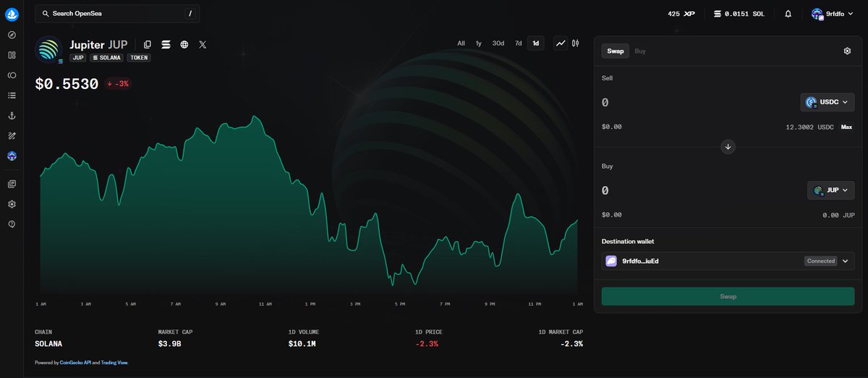Click the Jupiter token logo
The image size is (868, 378).
tap(49, 50)
